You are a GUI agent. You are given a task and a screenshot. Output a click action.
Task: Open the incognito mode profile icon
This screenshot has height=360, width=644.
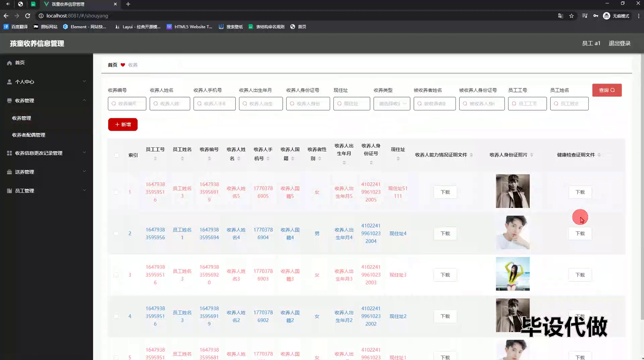pos(616,16)
